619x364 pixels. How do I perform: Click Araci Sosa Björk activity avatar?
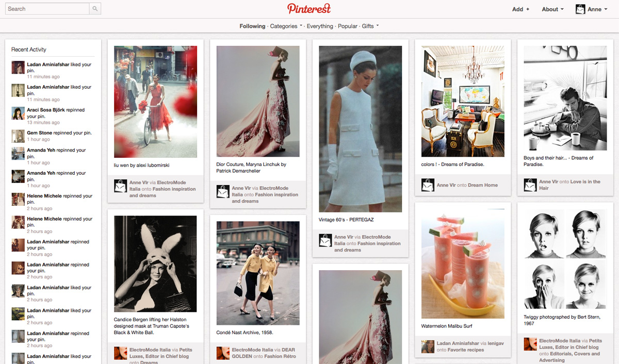(x=18, y=113)
